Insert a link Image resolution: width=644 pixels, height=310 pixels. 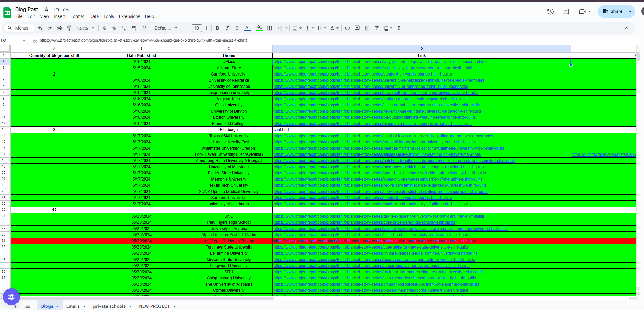coord(347,28)
